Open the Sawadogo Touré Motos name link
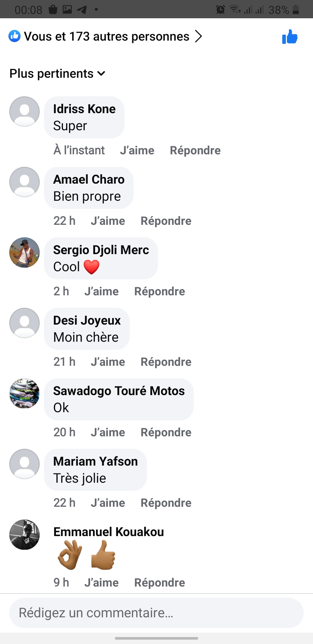 pyautogui.click(x=119, y=391)
